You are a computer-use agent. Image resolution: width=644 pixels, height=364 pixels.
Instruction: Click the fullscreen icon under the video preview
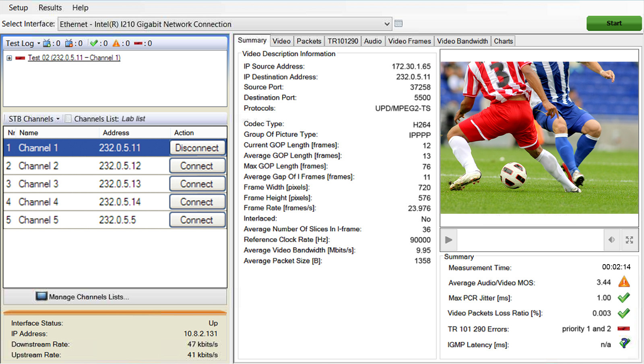click(x=630, y=240)
